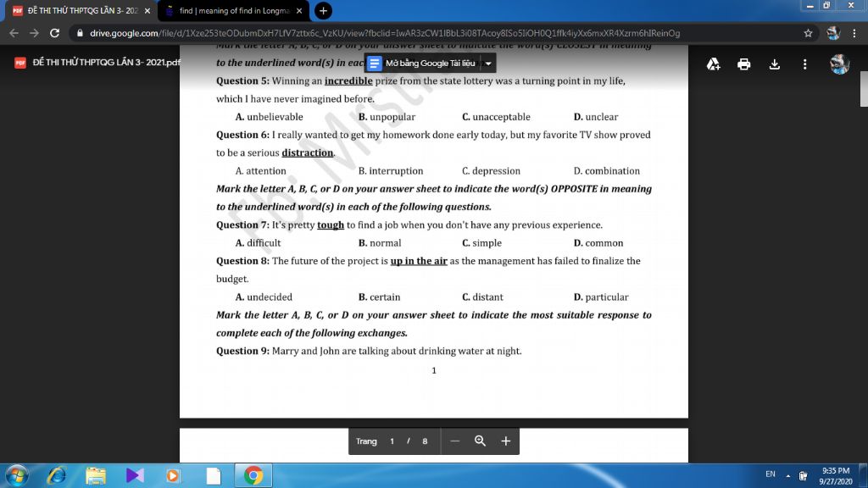Open the Chrome profile avatar
This screenshot has width=868, height=488.
833,33
